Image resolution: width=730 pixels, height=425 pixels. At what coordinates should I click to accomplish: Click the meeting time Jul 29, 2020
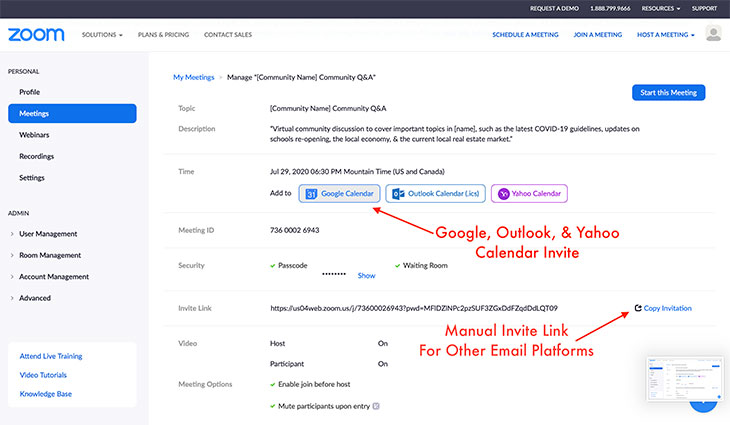[x=357, y=171]
